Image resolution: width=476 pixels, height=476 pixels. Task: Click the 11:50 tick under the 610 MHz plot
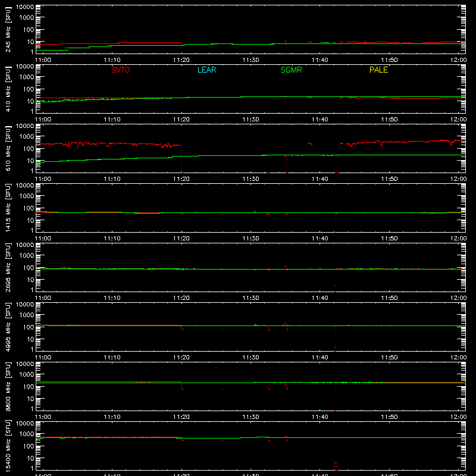[389, 179]
